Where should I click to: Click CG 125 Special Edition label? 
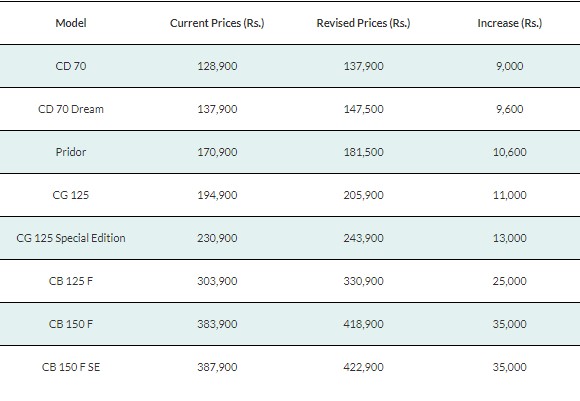(x=71, y=238)
